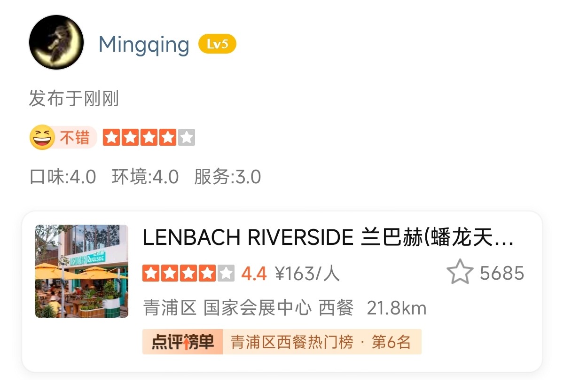Tap the ¥163/人 average price
The width and height of the screenshot is (564, 392).
[307, 273]
